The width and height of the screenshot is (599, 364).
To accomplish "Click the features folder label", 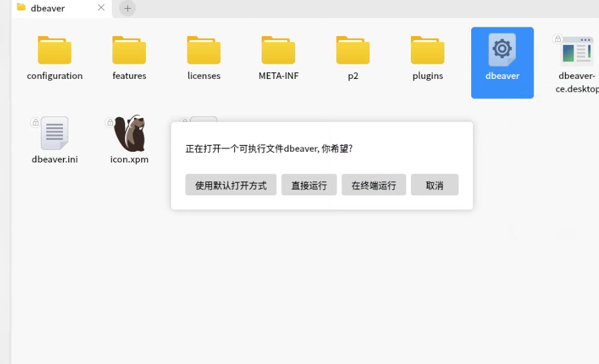I will coord(129,76).
